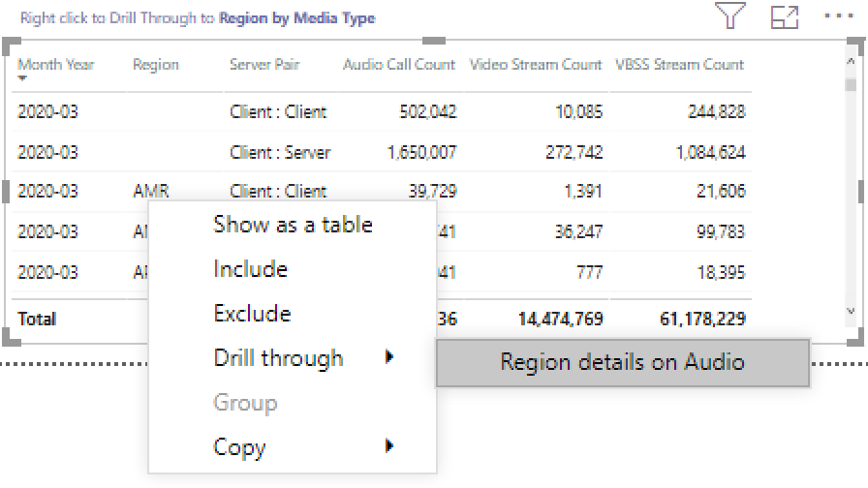The width and height of the screenshot is (868, 488).
Task: Click the table scrollbar down arrow
Action: pyautogui.click(x=851, y=311)
